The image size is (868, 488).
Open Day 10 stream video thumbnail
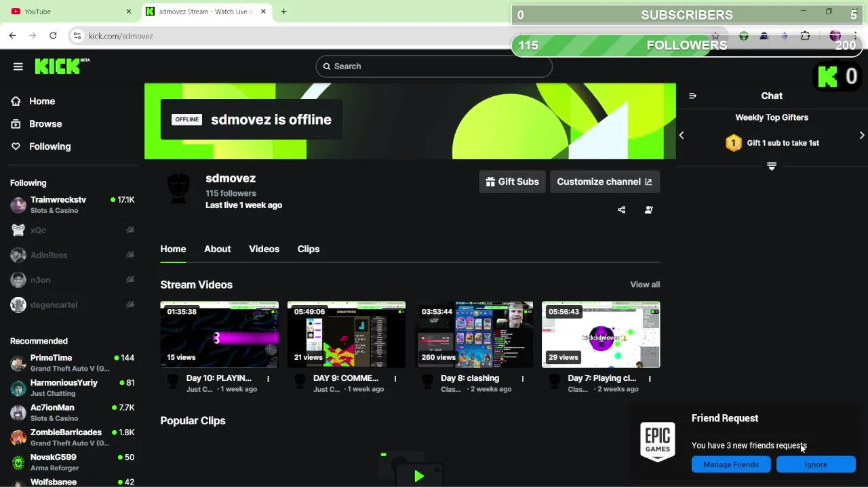click(219, 335)
